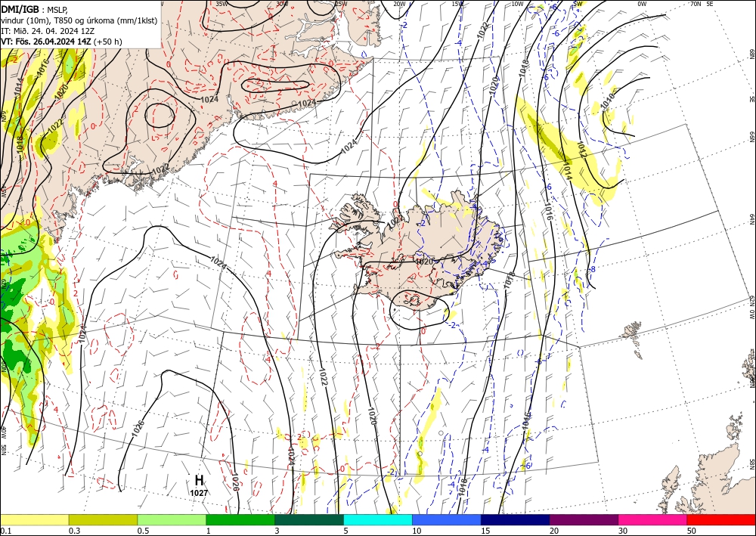Select the green 1–3 mm legend swatch
This screenshot has width=756, height=536.
240,519
